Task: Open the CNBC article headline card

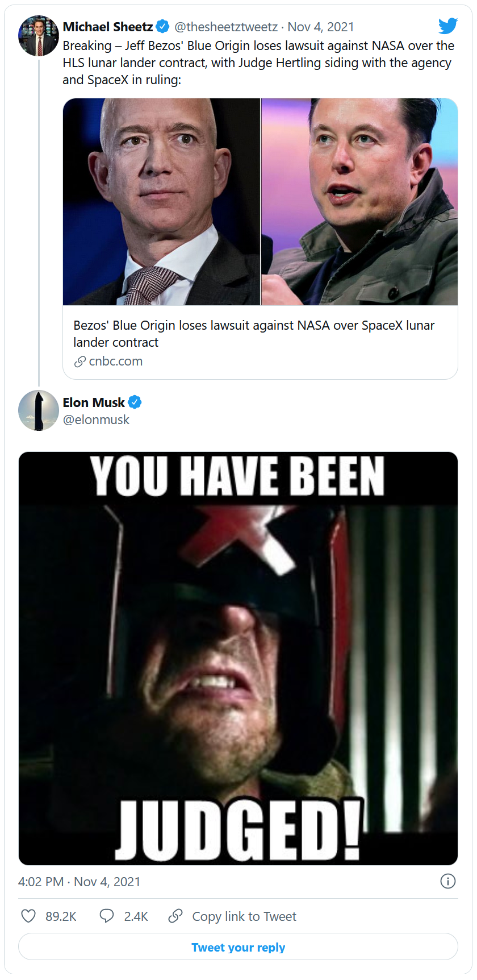Action: coord(254,334)
